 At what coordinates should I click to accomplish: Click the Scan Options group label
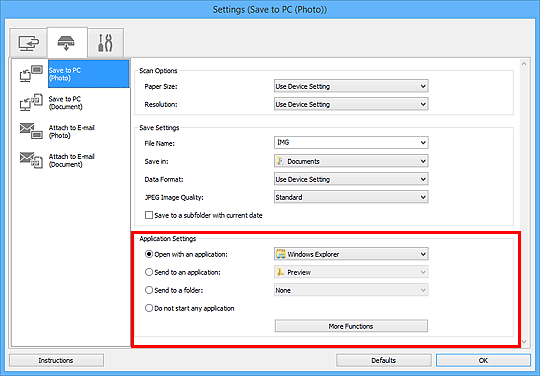[x=158, y=71]
